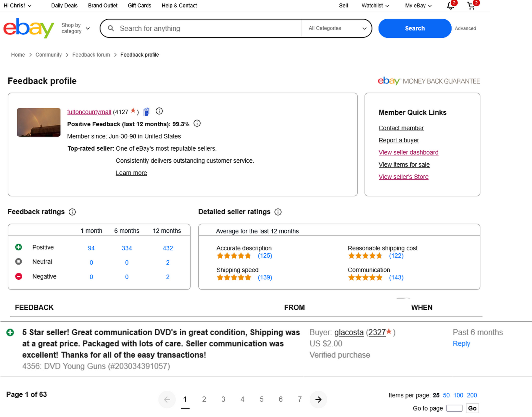The height and width of the screenshot is (417, 532).
Task: Click the seller's rainbow profile picture
Action: click(39, 122)
